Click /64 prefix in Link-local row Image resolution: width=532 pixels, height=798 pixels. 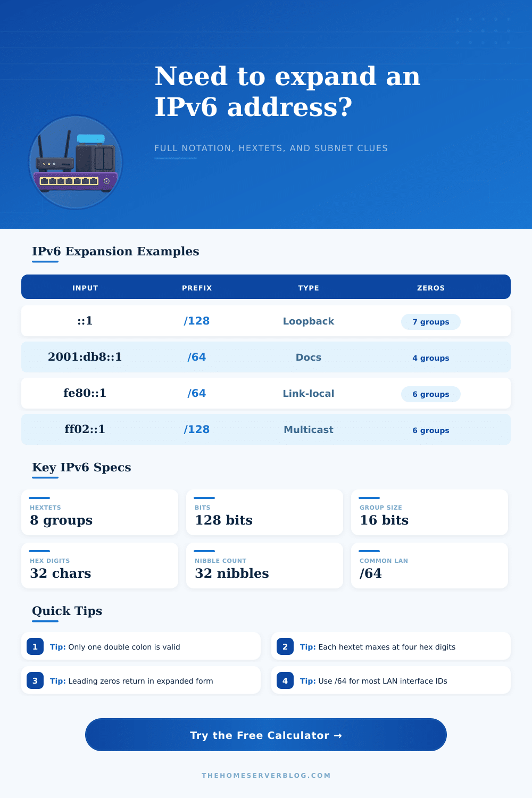197,393
